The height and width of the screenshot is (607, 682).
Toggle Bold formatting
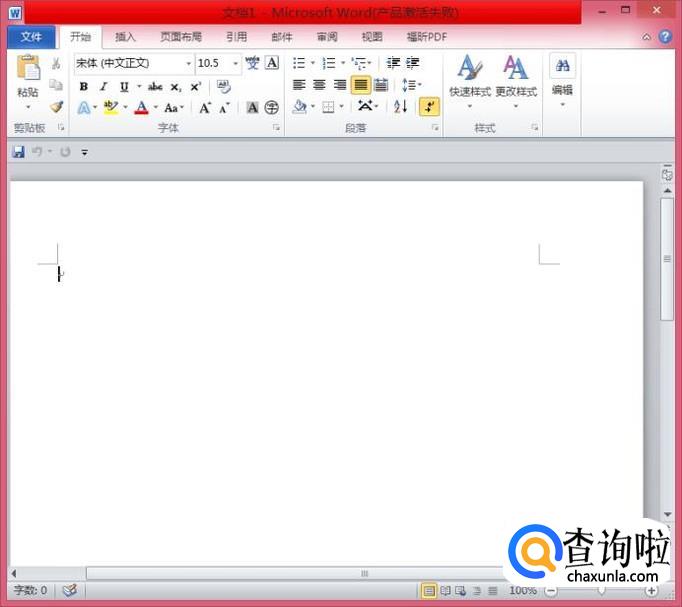point(84,87)
